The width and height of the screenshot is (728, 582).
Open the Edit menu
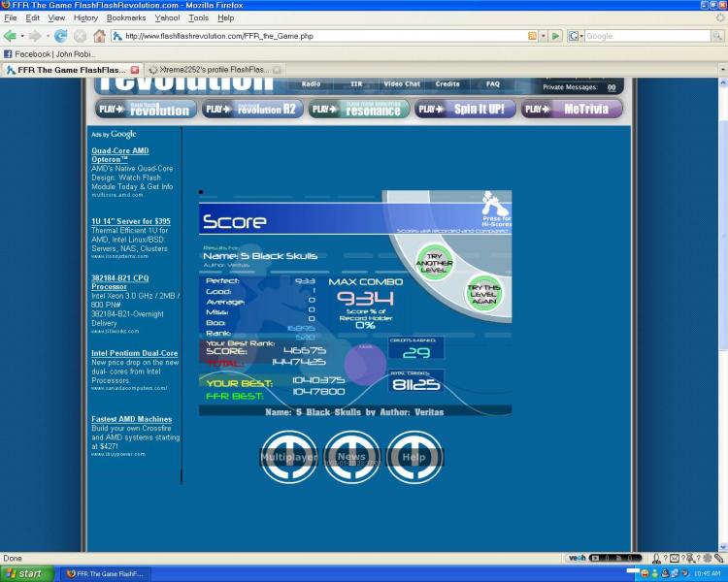32,17
